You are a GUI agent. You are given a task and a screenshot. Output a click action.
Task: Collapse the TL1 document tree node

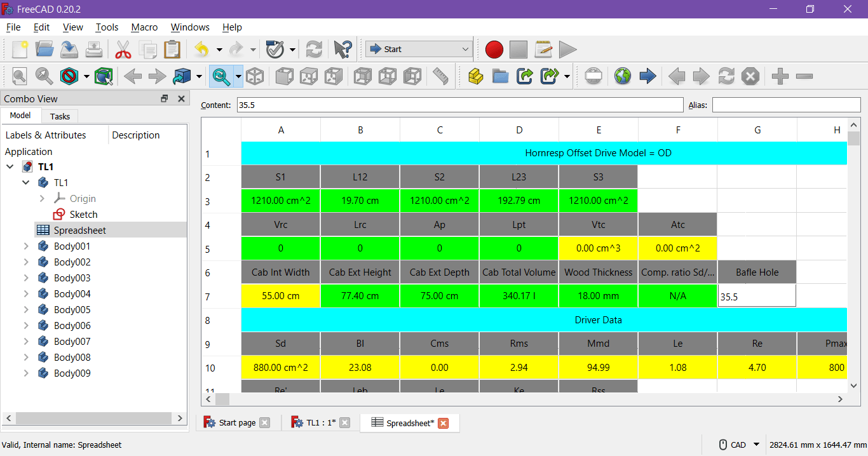click(10, 166)
